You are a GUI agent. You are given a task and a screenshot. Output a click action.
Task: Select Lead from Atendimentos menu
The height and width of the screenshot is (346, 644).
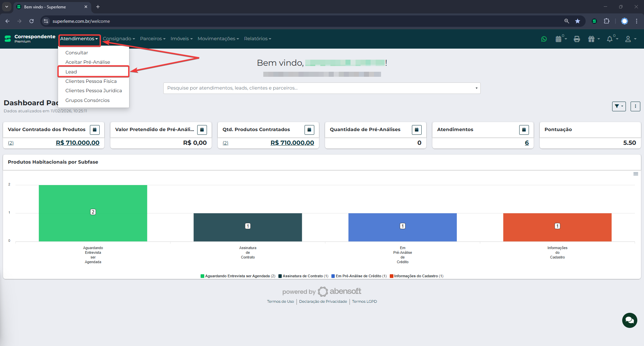[71, 72]
